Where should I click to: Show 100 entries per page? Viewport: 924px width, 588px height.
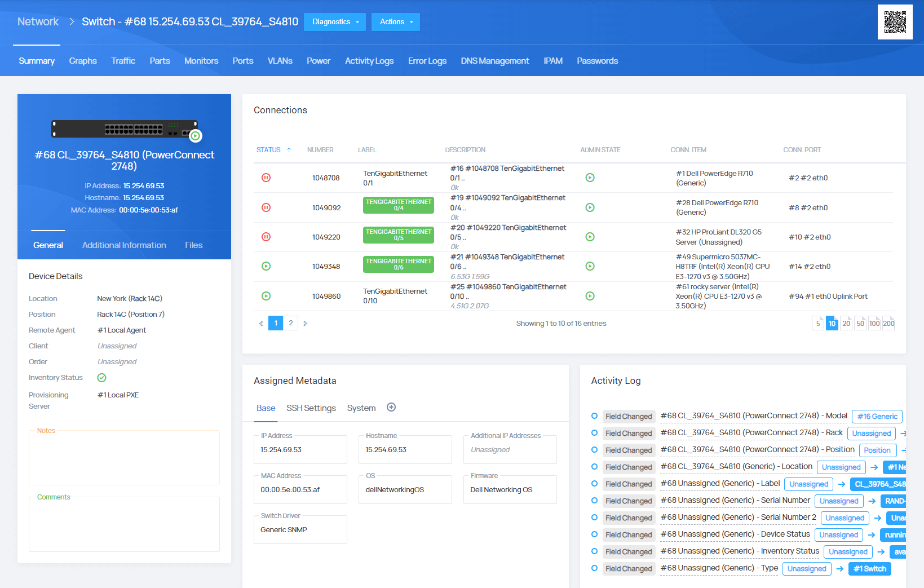pyautogui.click(x=874, y=324)
